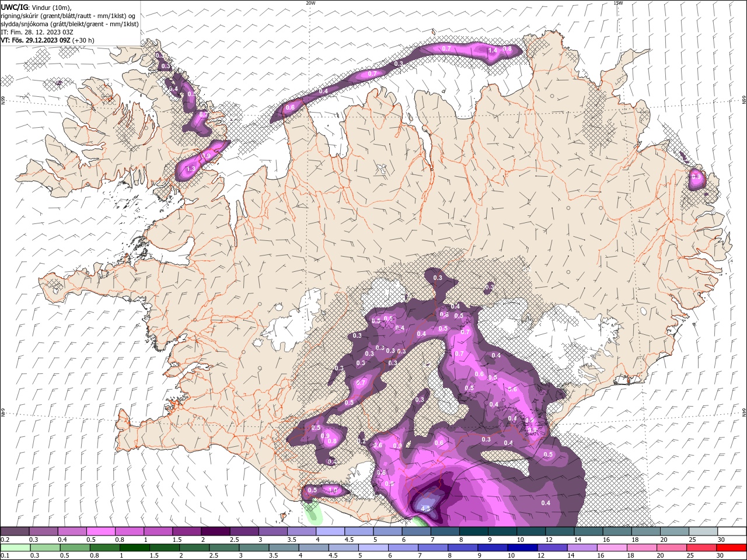747x560 pixels.
Task: Pick the bright pink 0.5 snow legend swatch
Action: pos(100,531)
